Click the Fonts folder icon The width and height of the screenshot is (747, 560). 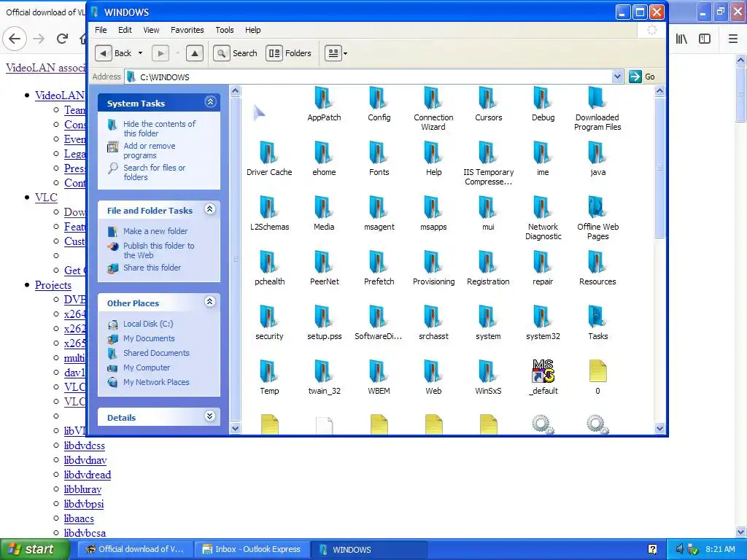pos(379,152)
